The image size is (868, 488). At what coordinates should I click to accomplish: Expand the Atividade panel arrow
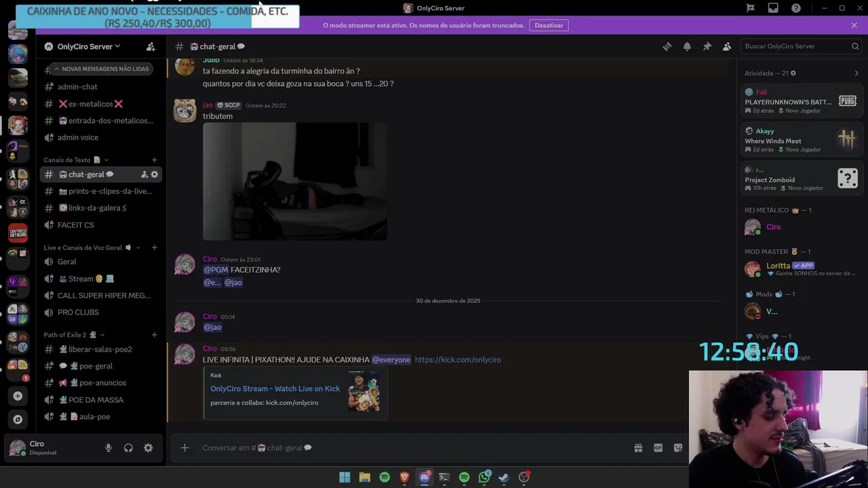856,73
